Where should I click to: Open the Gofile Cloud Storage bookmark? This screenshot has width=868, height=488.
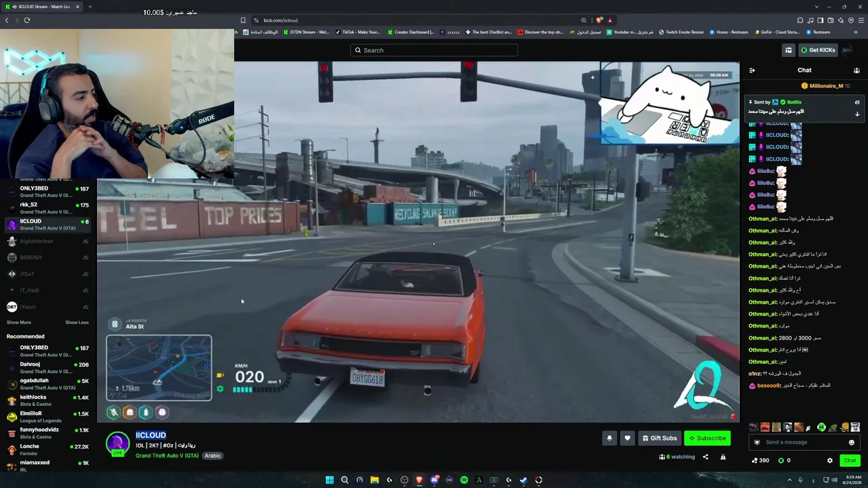[x=776, y=32]
